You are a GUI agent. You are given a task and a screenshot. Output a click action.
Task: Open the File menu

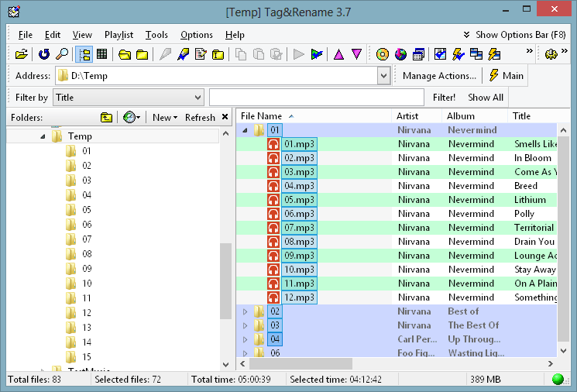point(26,35)
